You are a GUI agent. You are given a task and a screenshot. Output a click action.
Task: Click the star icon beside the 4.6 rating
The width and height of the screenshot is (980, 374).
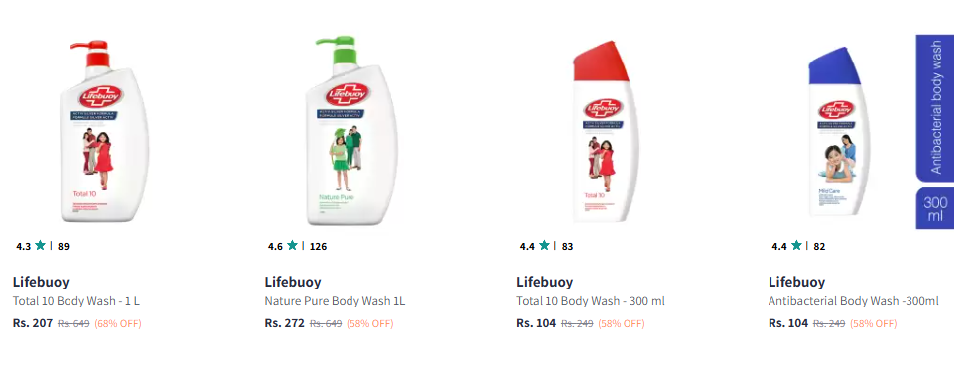coord(293,245)
